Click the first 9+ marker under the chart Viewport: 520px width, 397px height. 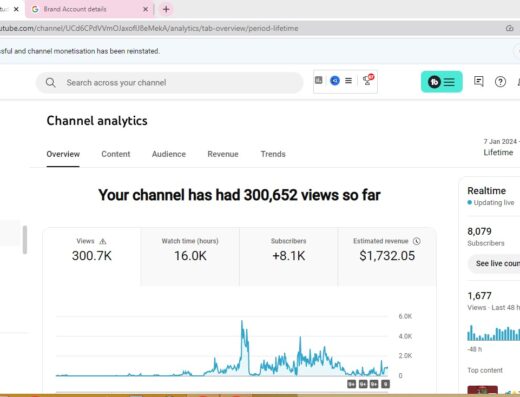pos(352,384)
